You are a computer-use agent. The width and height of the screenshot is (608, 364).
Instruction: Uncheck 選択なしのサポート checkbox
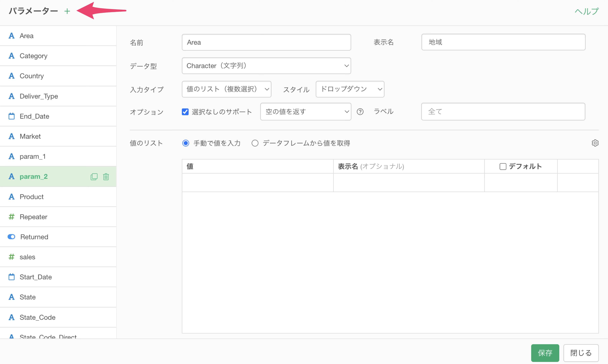tap(185, 112)
